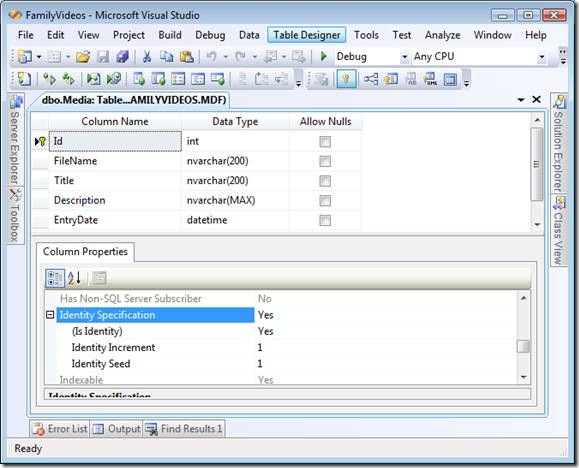Open the Debug configuration dropdown
The height and width of the screenshot is (468, 579).
[x=404, y=57]
